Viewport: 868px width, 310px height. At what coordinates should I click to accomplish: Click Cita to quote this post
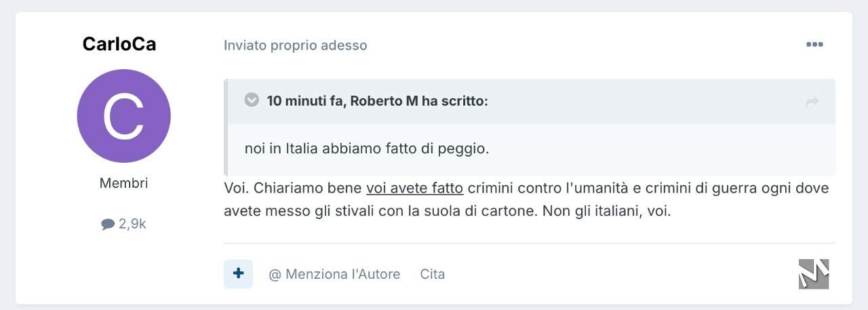433,274
